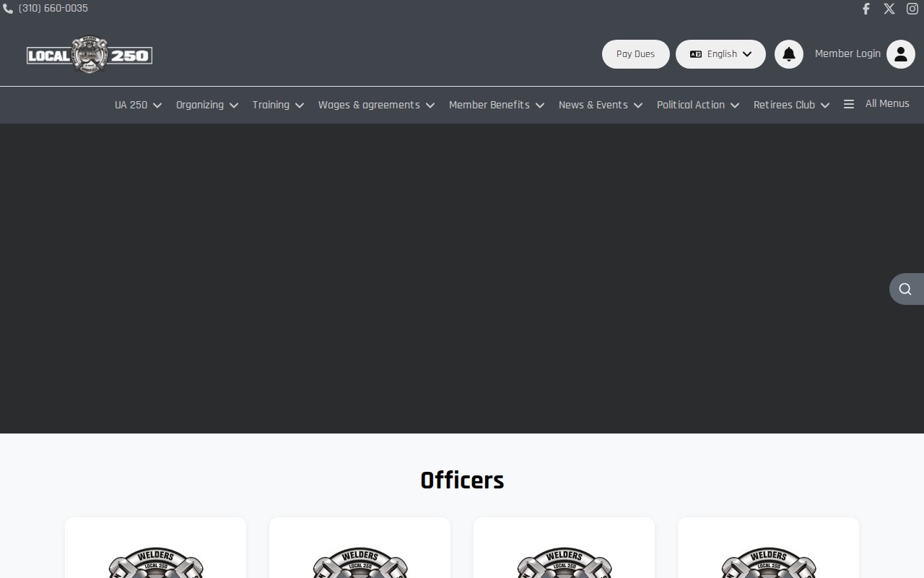Open the English language dropdown

click(720, 54)
